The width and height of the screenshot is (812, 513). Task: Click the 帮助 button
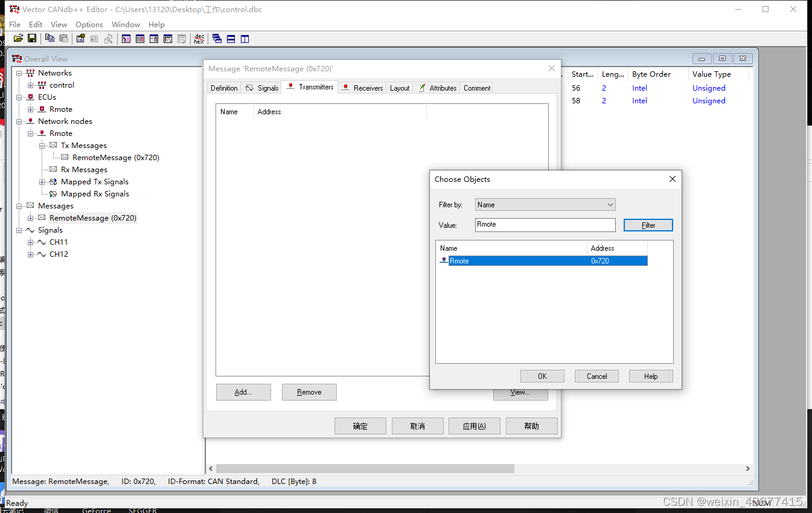(532, 426)
